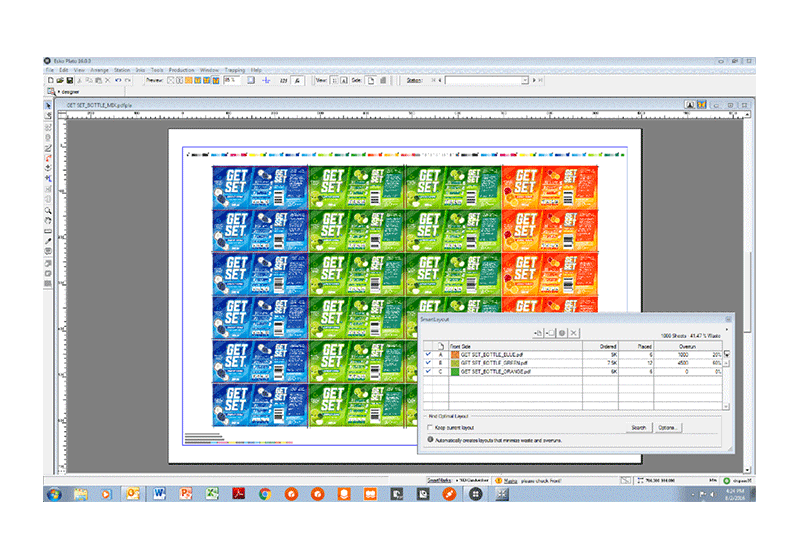Screen dimensions: 800x559
Task: Click the Remove file icon in SmartLayout
Action: coord(550,333)
